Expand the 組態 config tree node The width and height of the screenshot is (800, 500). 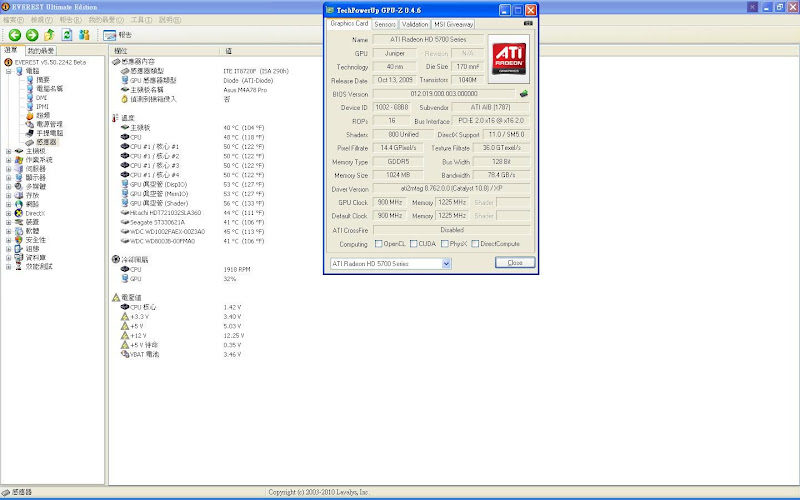point(9,248)
